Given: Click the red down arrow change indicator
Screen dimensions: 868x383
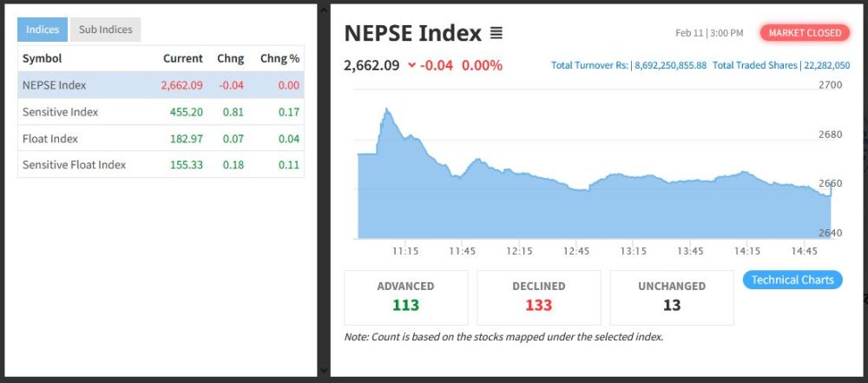Looking at the screenshot, I should point(411,65).
